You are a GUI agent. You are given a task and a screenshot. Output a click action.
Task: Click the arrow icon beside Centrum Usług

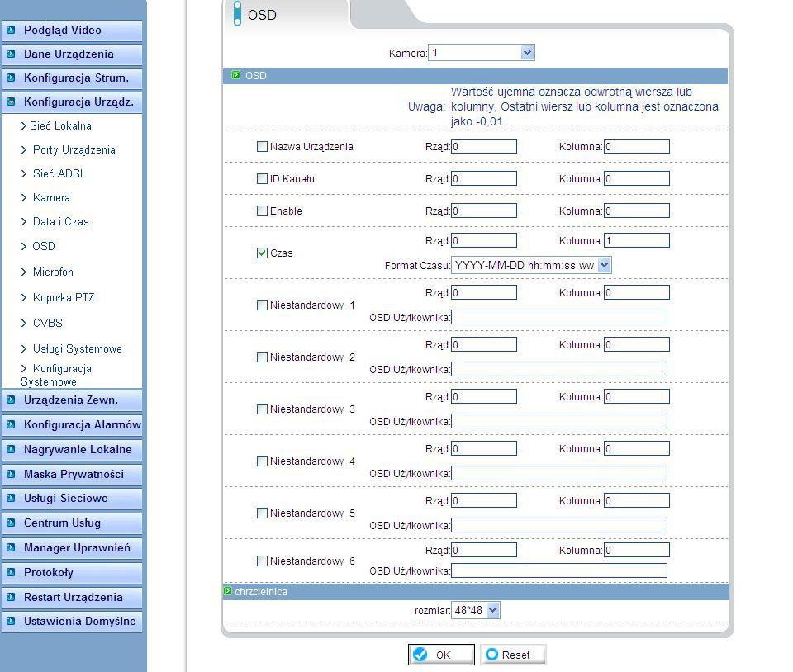[11, 523]
